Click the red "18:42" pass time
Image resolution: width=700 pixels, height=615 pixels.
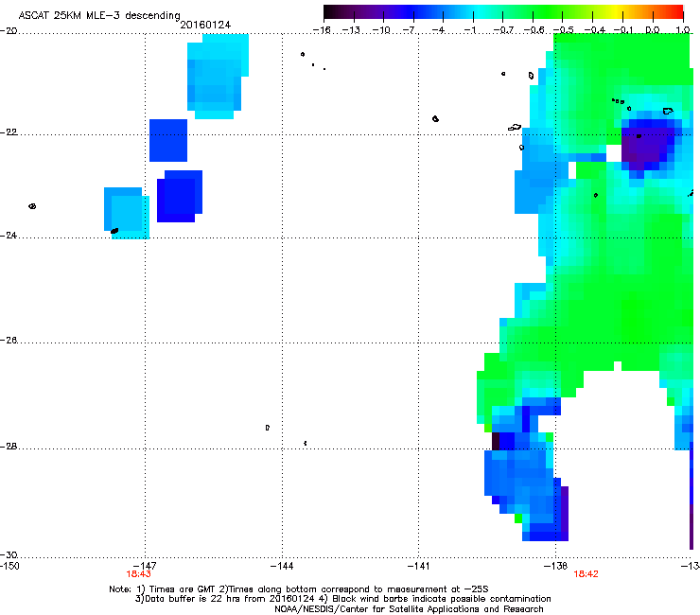(x=586, y=574)
